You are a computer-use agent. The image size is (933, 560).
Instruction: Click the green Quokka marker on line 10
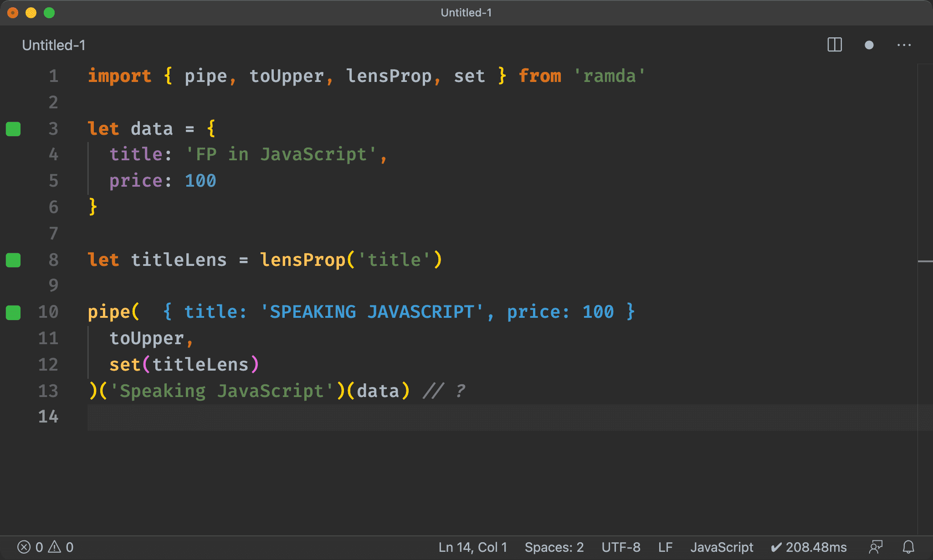tap(13, 312)
